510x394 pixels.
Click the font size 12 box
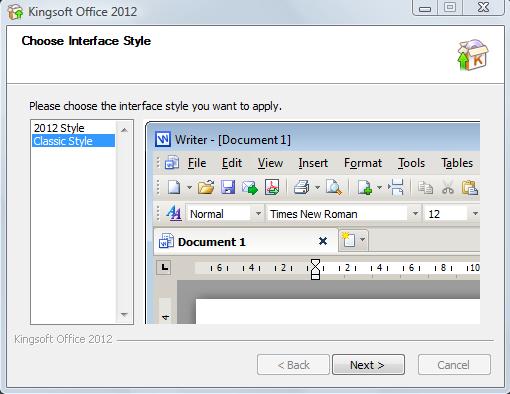pos(445,213)
